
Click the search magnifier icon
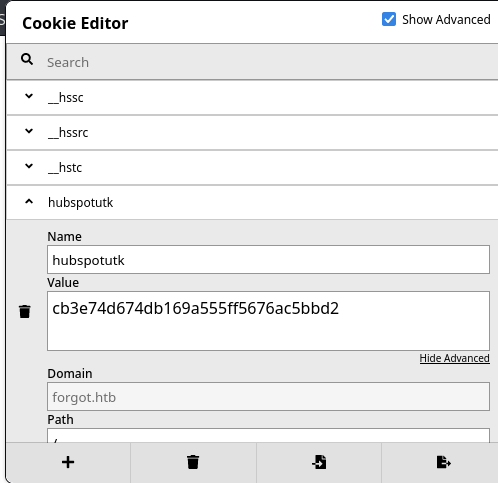[27, 59]
